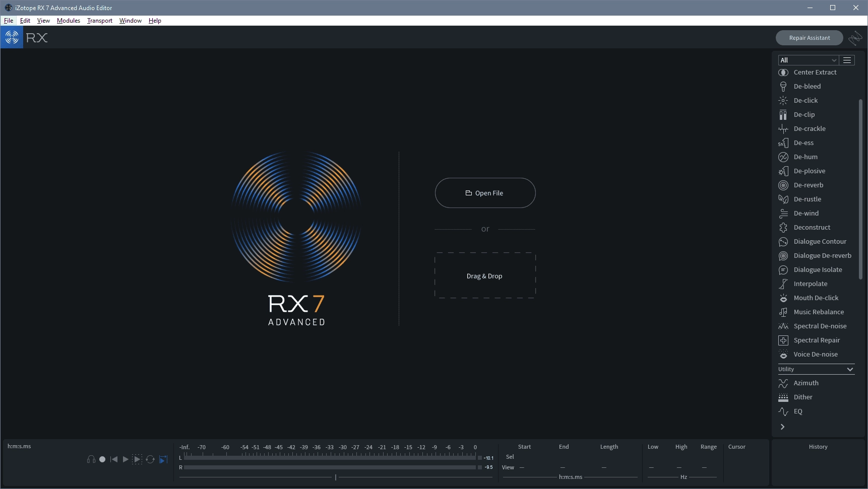Toggle headphone input monitoring
The image size is (868, 489).
[91, 459]
